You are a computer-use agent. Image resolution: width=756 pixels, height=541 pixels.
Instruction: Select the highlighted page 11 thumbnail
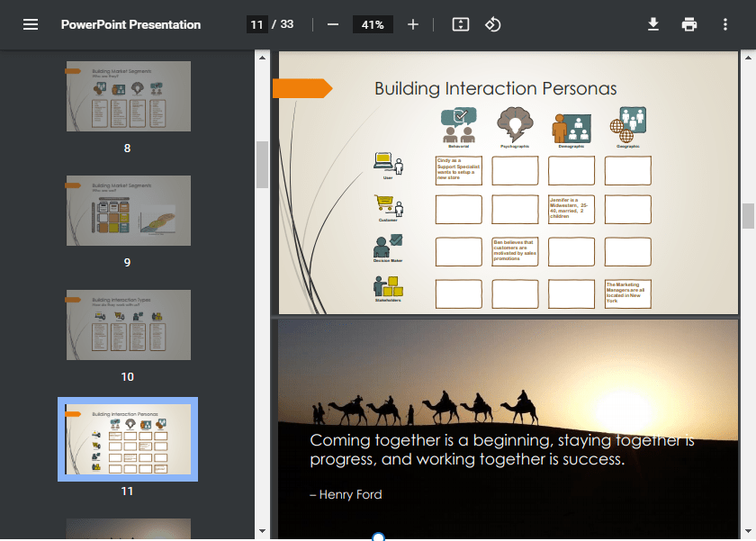point(128,439)
